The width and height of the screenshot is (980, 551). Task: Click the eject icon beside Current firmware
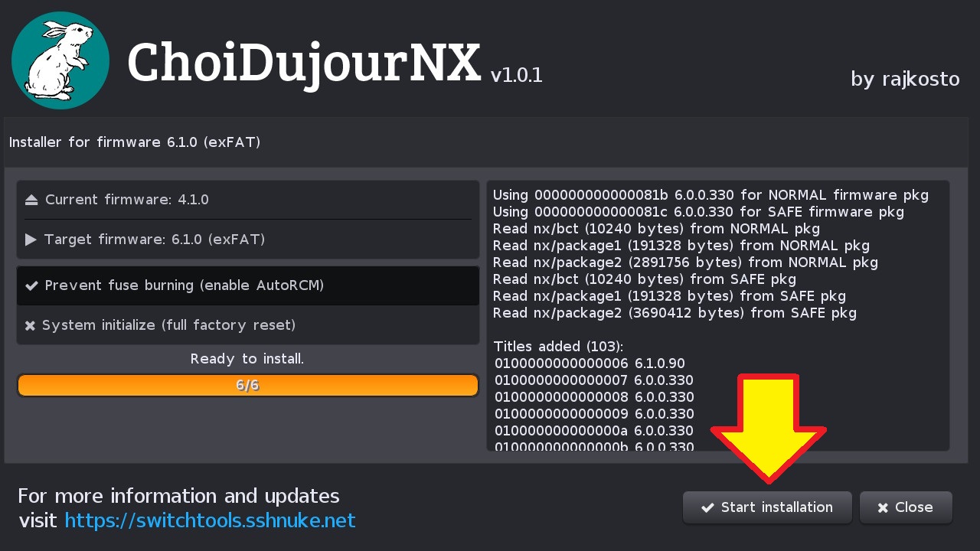pyautogui.click(x=31, y=200)
